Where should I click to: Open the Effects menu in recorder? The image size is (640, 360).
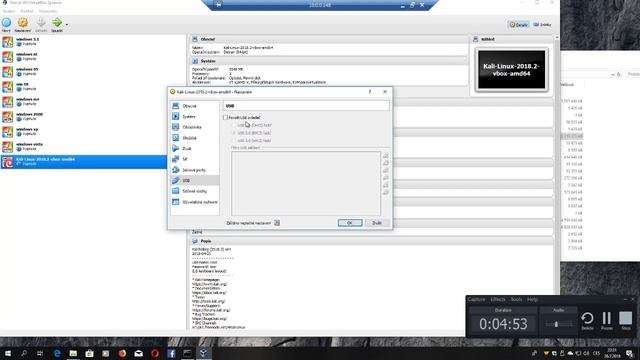pyautogui.click(x=498, y=300)
